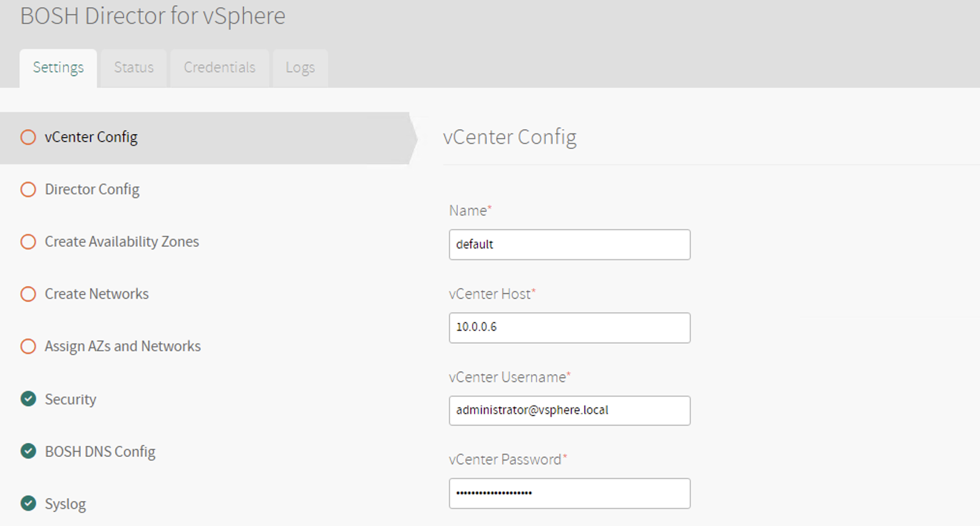Click status circle next to Create Availability Zones
980x526 pixels.
[28, 242]
